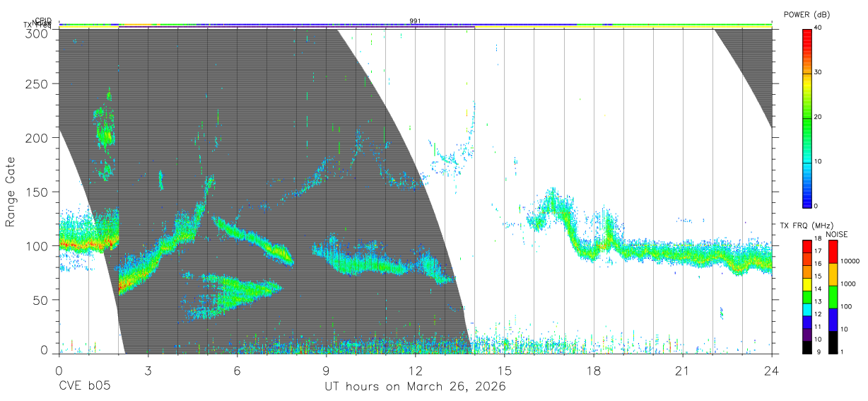The image size is (868, 401).
Task: Click the 17 label on TX FRQ legend
Action: [817, 251]
